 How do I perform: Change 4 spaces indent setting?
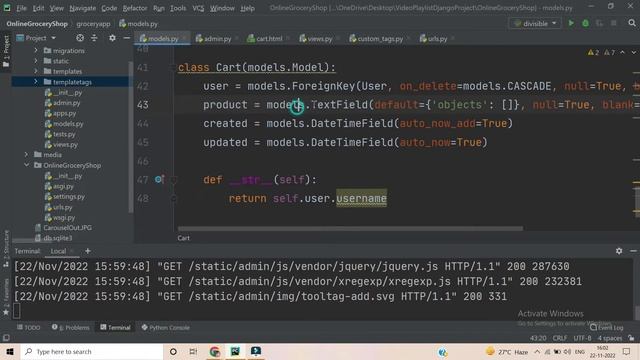point(610,338)
